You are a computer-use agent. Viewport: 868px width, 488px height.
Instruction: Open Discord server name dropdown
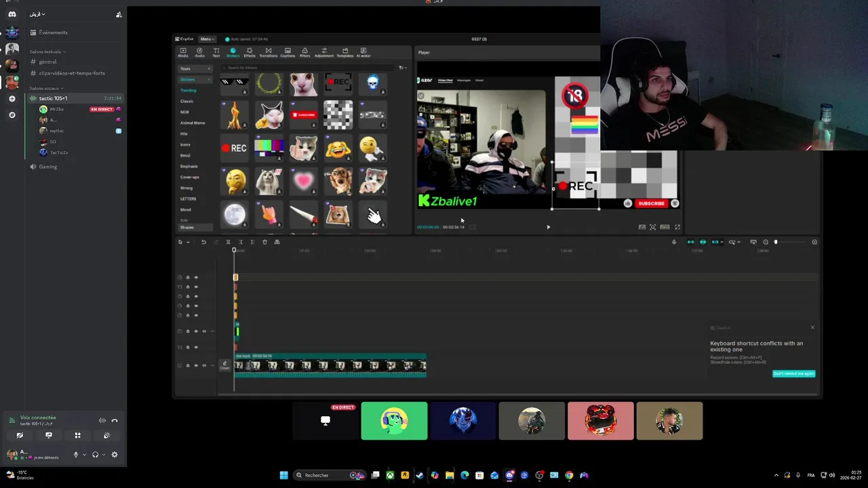(x=37, y=14)
